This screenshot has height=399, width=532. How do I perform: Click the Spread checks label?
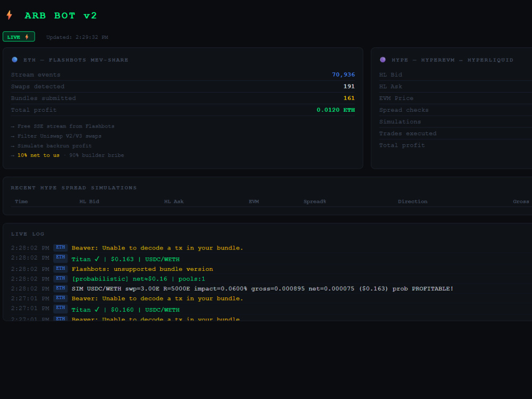(404, 110)
